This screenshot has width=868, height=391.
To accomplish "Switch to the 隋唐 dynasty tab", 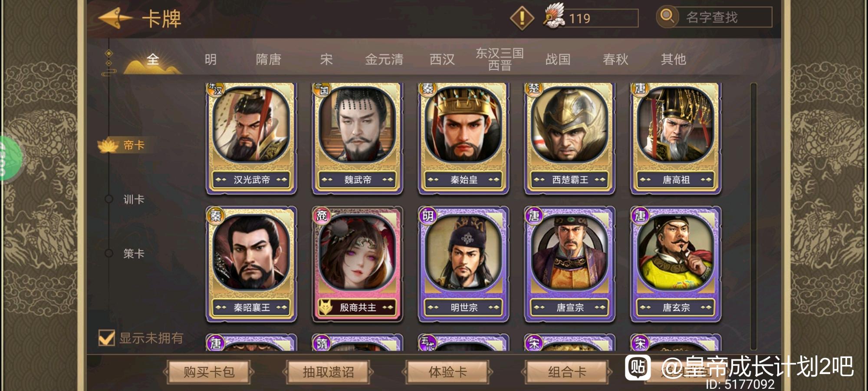I will pyautogui.click(x=268, y=59).
